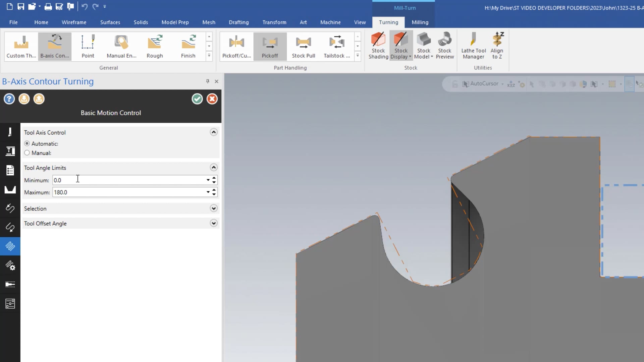Expand the Selection section
The height and width of the screenshot is (362, 644).
pos(213,208)
